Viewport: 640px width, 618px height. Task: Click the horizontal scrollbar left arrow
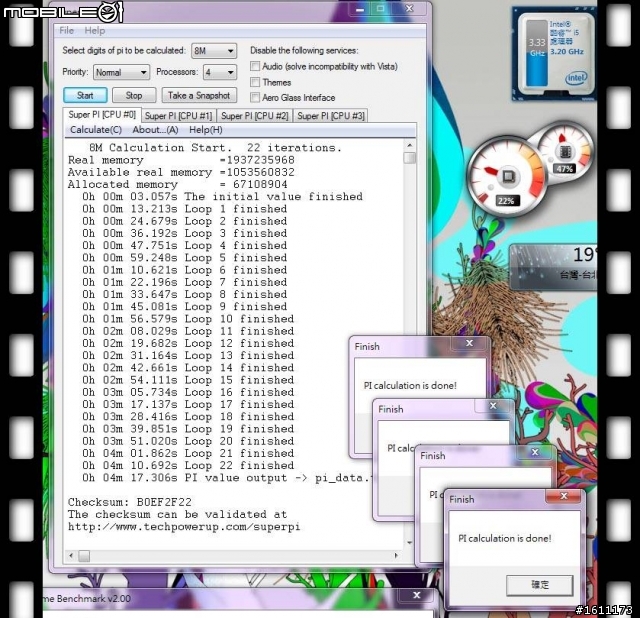71,555
